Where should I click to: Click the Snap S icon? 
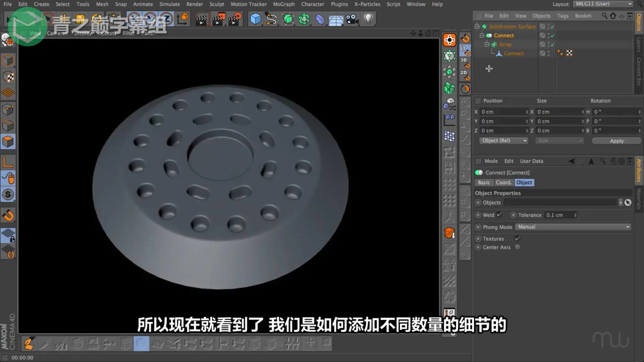[8, 195]
